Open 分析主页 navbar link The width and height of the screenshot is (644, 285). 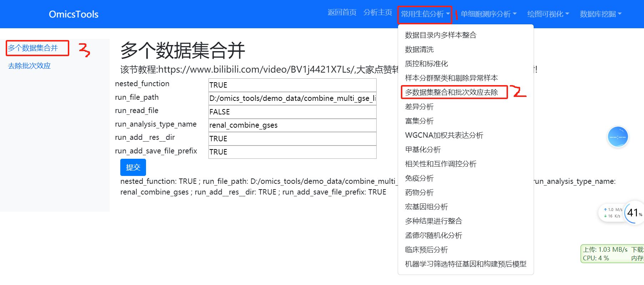[378, 13]
